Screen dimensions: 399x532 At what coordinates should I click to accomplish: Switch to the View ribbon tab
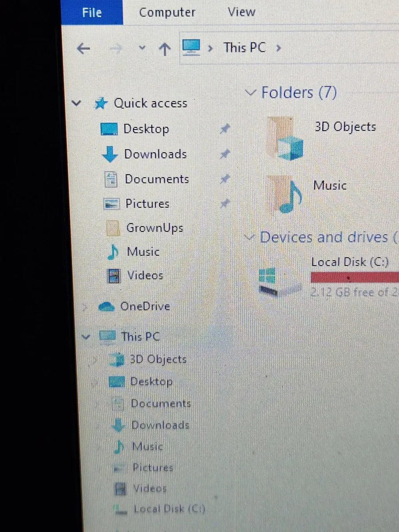pyautogui.click(x=241, y=12)
